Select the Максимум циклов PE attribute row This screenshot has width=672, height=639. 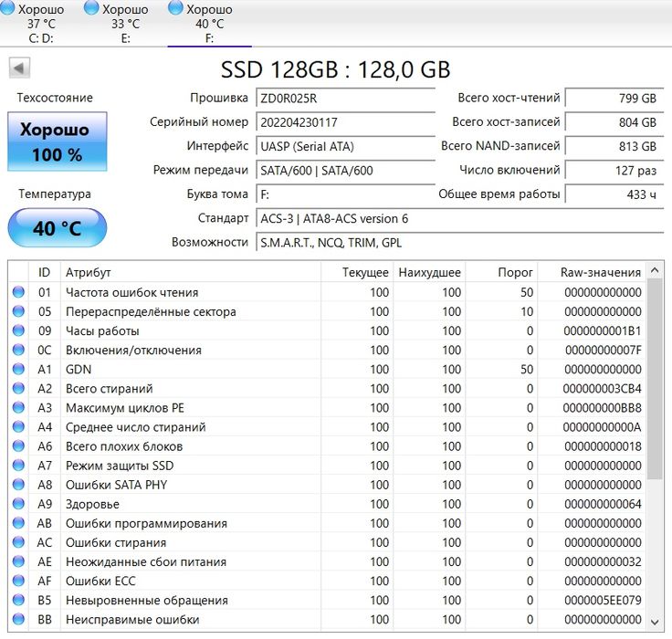click(x=327, y=407)
